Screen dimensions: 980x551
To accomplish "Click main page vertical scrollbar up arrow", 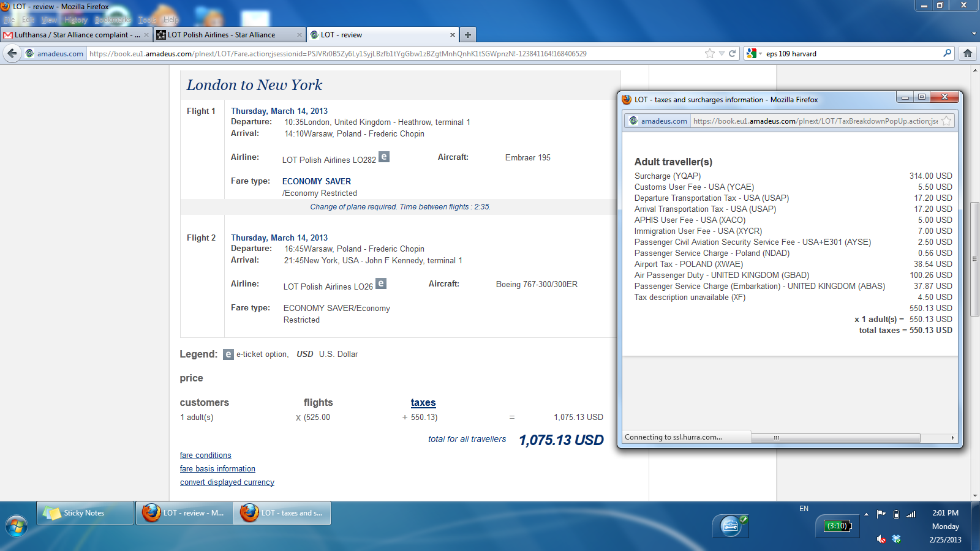I will (974, 70).
